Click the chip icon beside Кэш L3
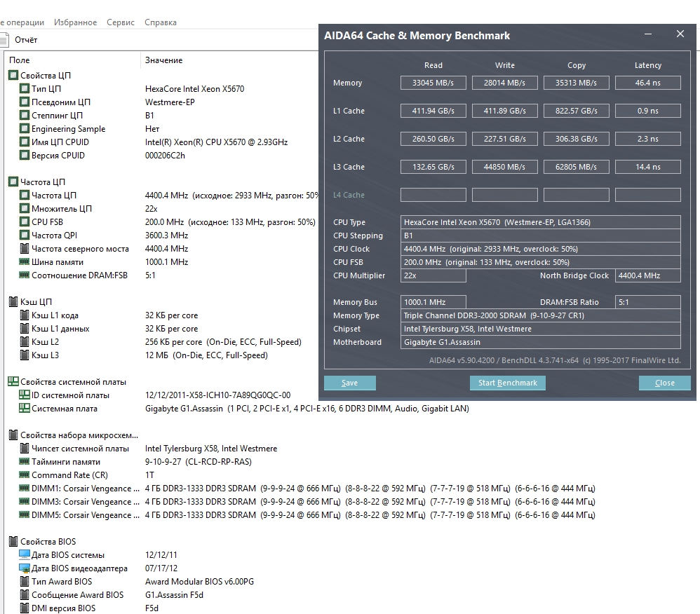 24,355
